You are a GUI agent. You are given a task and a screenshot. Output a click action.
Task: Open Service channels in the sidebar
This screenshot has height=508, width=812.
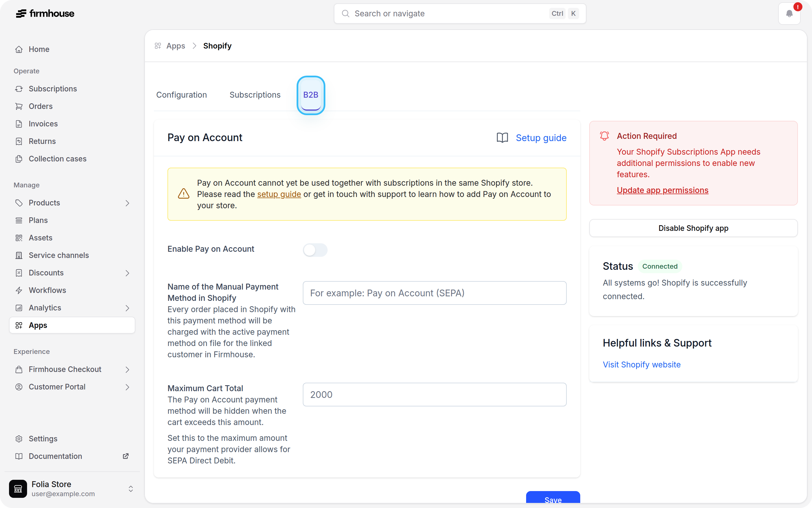pyautogui.click(x=72, y=255)
